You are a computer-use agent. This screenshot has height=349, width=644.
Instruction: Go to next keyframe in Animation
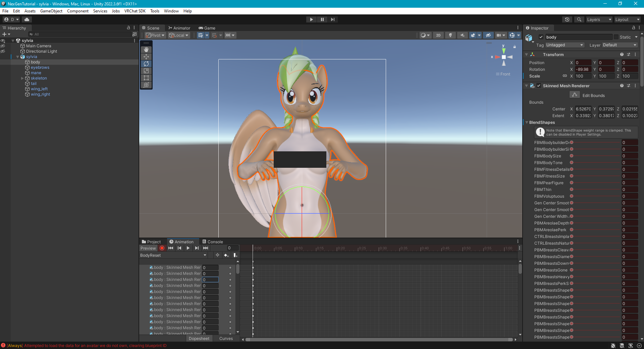click(x=197, y=248)
